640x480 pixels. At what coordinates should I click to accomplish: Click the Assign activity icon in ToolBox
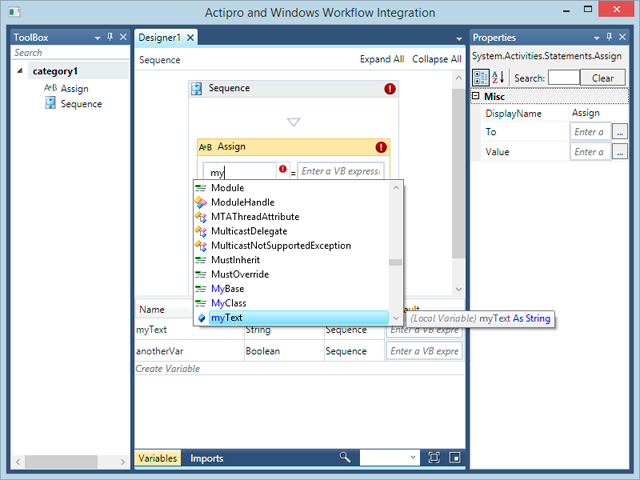[50, 88]
